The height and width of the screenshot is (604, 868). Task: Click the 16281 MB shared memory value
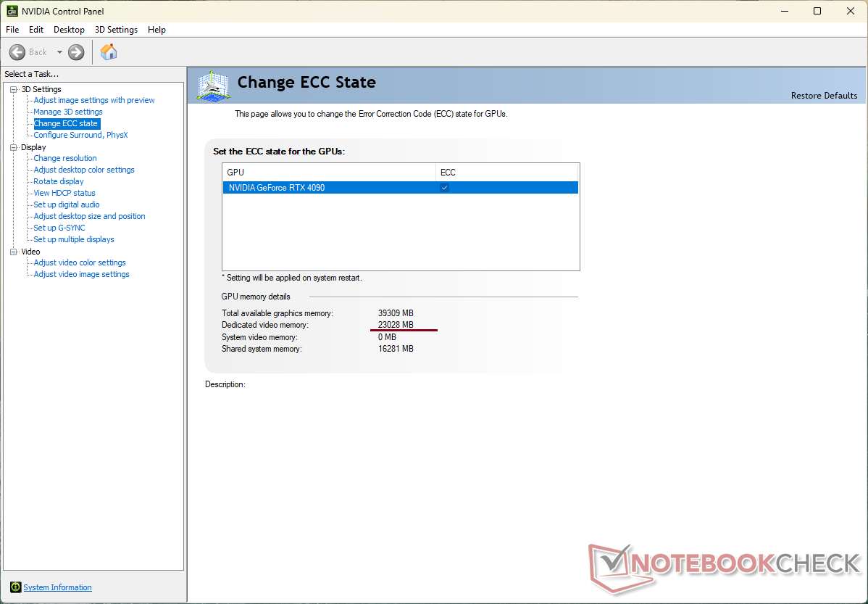point(396,349)
